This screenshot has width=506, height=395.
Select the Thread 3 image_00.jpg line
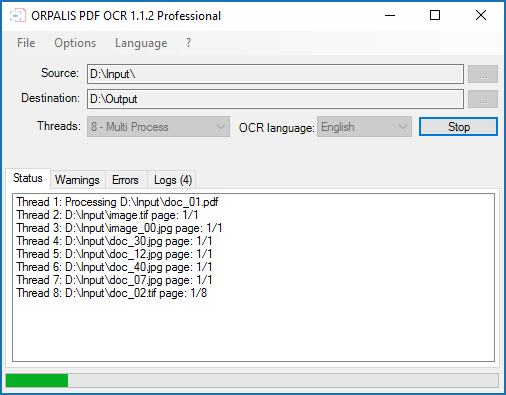[x=119, y=228]
